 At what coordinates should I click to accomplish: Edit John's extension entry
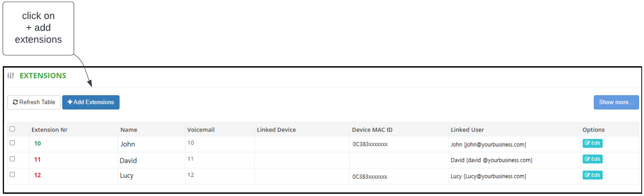[592, 143]
